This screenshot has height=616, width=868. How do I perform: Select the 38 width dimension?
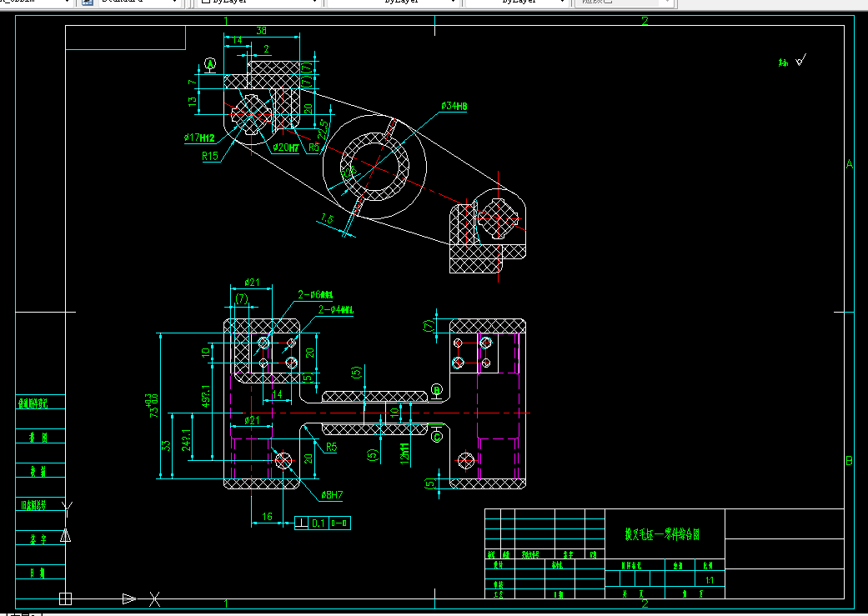tap(261, 31)
